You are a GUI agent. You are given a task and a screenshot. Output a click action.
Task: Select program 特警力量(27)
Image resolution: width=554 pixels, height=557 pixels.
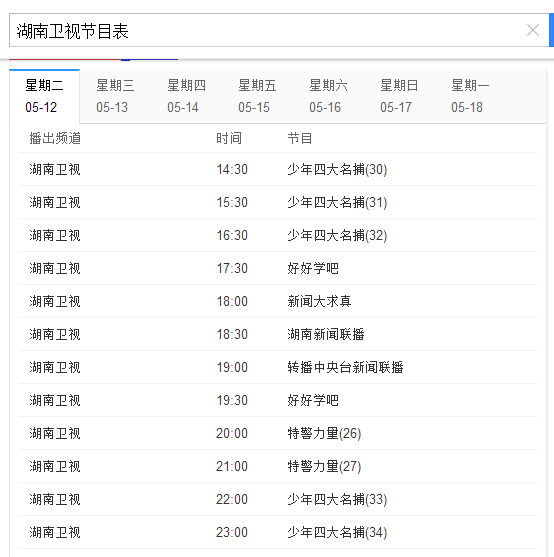click(324, 467)
